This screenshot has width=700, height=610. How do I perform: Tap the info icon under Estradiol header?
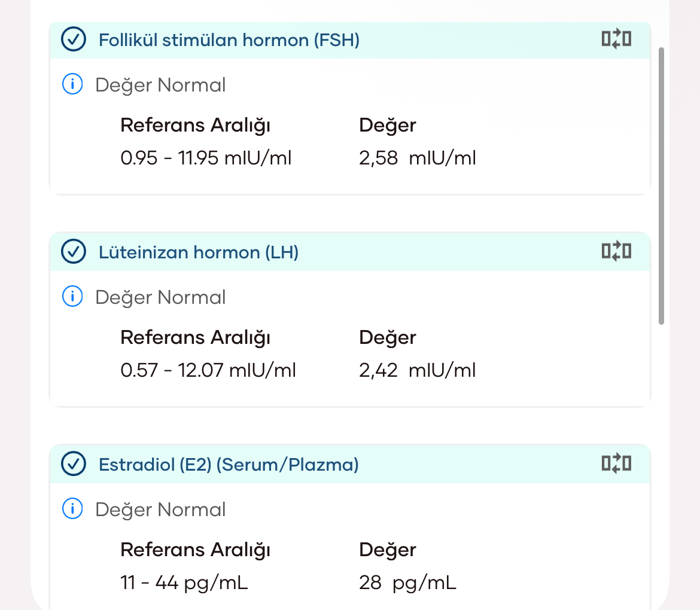pyautogui.click(x=72, y=508)
